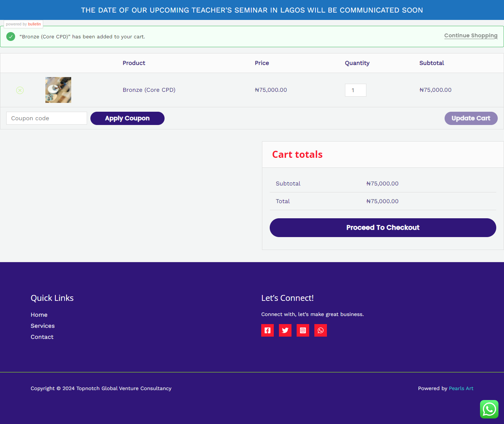This screenshot has height=424, width=504.
Task: Click the powered by bulletin badge
Action: pos(24,24)
